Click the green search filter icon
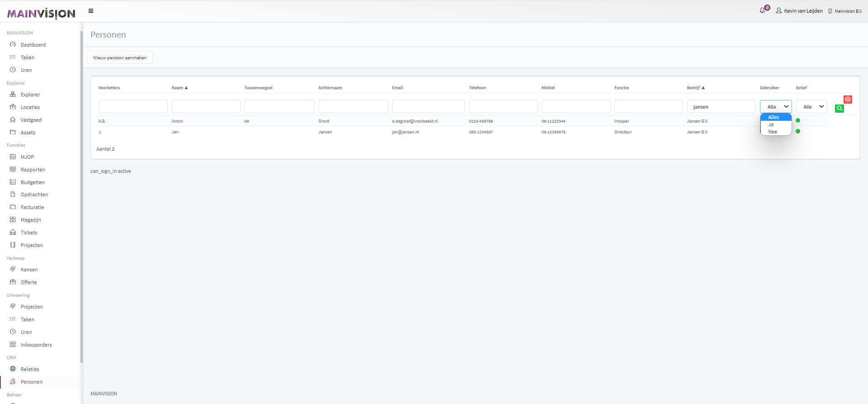 coord(840,109)
